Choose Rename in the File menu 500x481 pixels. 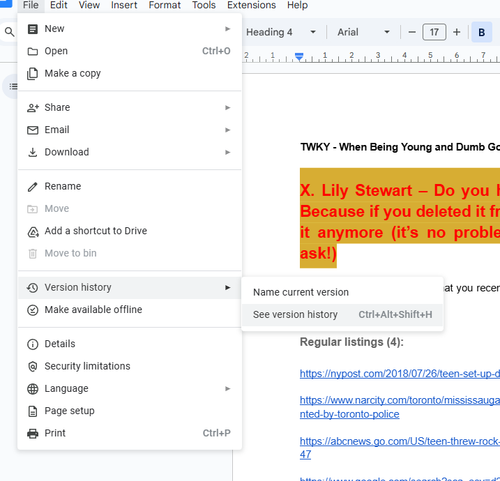[x=130, y=187]
